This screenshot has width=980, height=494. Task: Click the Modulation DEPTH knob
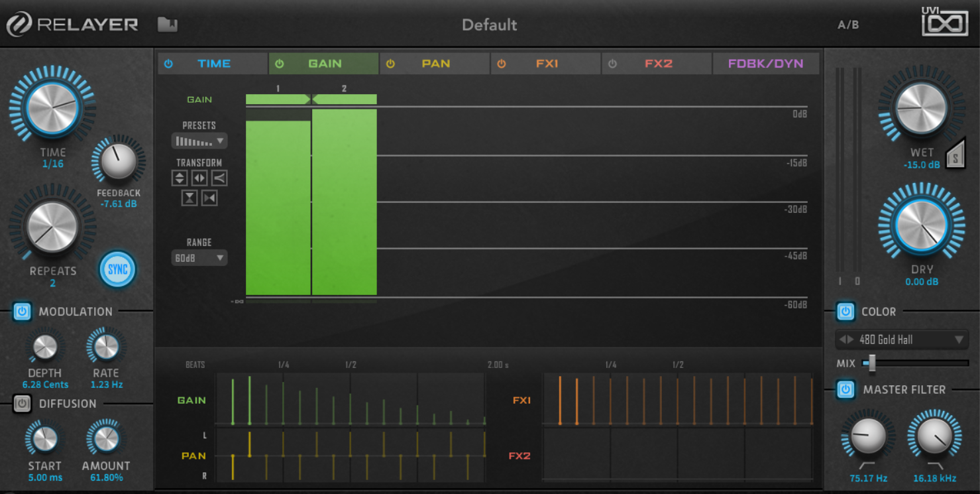tap(45, 347)
